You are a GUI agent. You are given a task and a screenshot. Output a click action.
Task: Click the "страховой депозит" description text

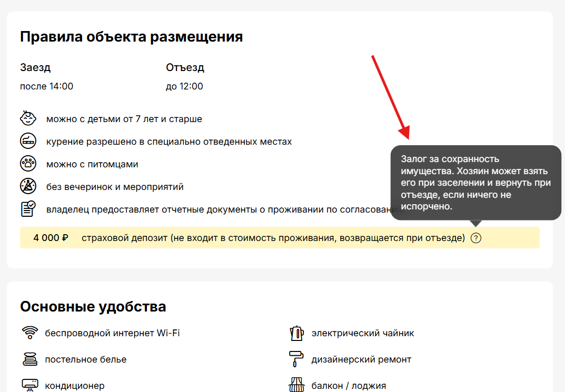click(273, 238)
